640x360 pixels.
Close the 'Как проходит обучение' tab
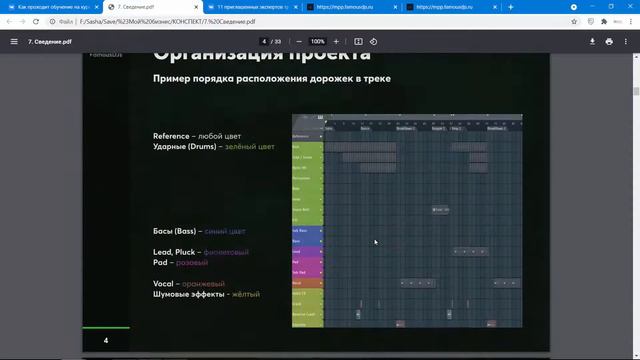[97, 7]
